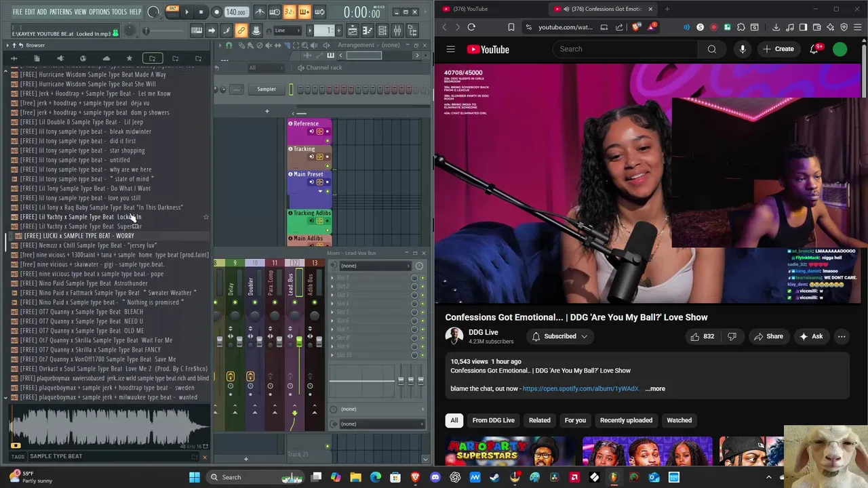Click the YouTube voice search microphone
The height and width of the screenshot is (488, 868).
[x=743, y=49]
